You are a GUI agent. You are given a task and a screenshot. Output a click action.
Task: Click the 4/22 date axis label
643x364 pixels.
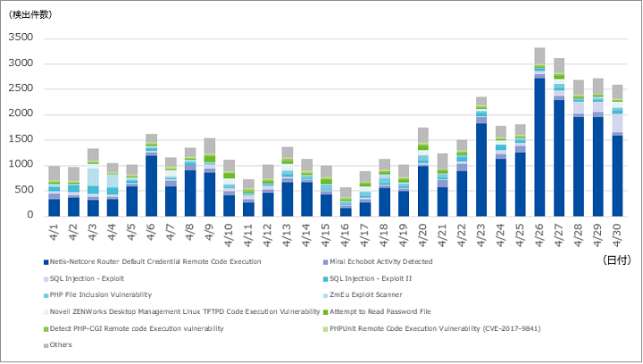tap(462, 236)
